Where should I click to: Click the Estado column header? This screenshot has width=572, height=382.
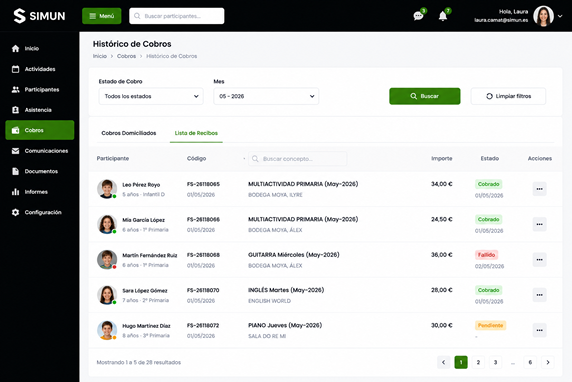pos(490,158)
